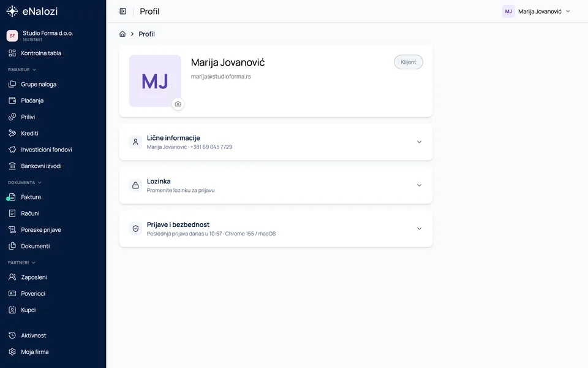Screen dimensions: 588x368
Task: Open the Marija Jovanović user menu dropdown
Action: point(537,11)
